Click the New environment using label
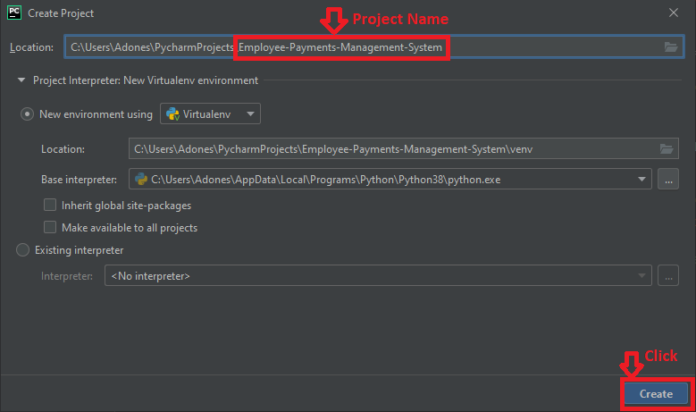This screenshot has height=412, width=696. tap(96, 114)
